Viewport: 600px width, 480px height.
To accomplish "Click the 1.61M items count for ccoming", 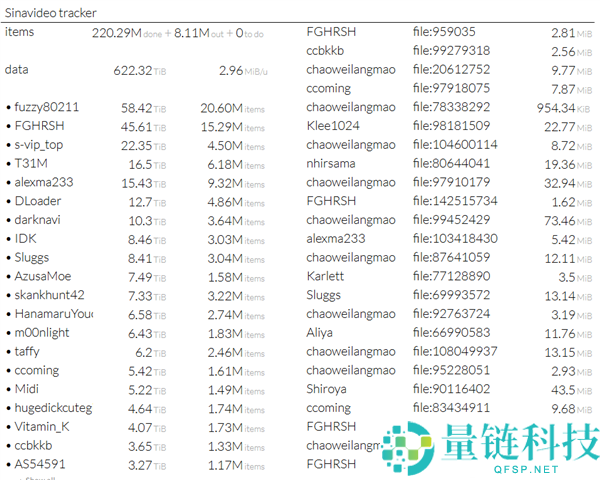I will 236,372.
